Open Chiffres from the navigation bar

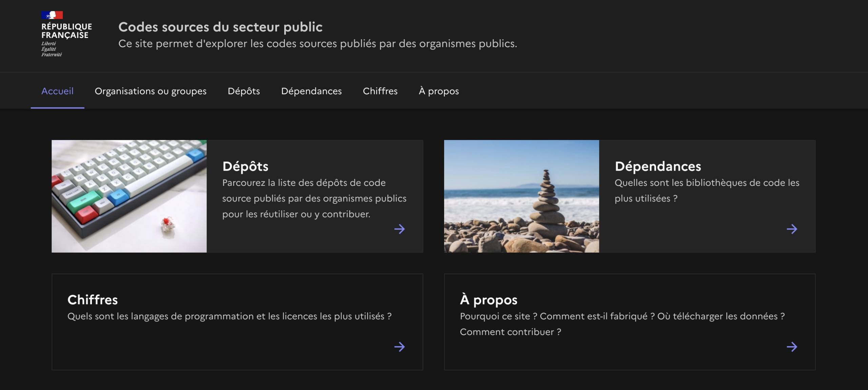pyautogui.click(x=380, y=91)
